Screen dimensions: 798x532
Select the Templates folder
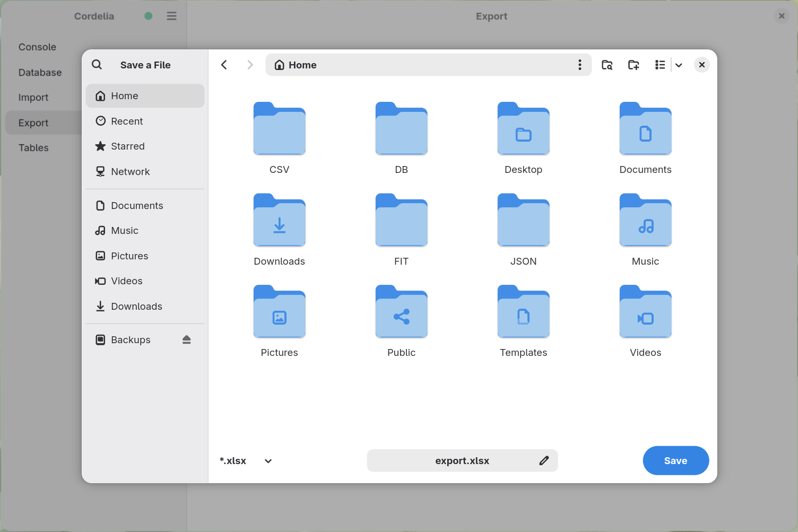tap(523, 321)
